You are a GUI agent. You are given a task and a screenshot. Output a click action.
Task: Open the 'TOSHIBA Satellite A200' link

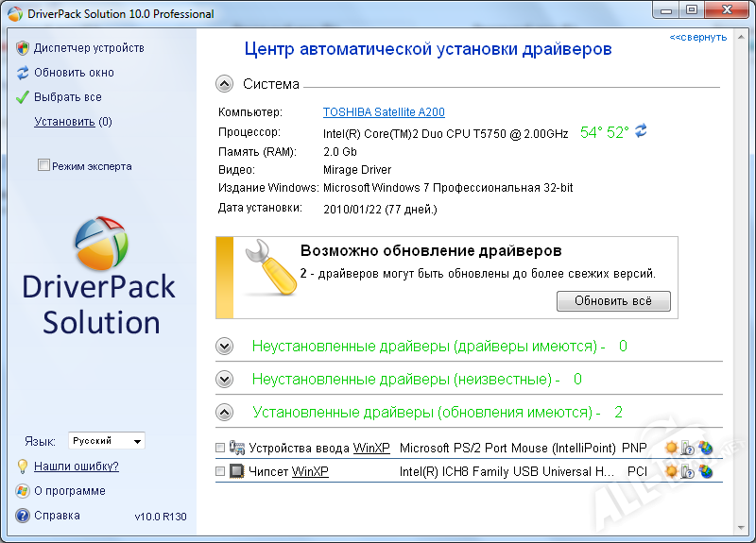[x=384, y=112]
